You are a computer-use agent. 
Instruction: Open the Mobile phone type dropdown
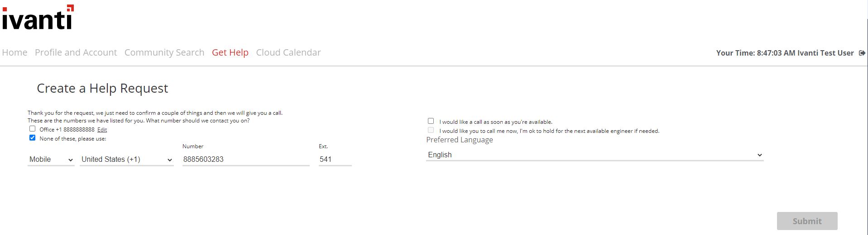click(x=51, y=160)
